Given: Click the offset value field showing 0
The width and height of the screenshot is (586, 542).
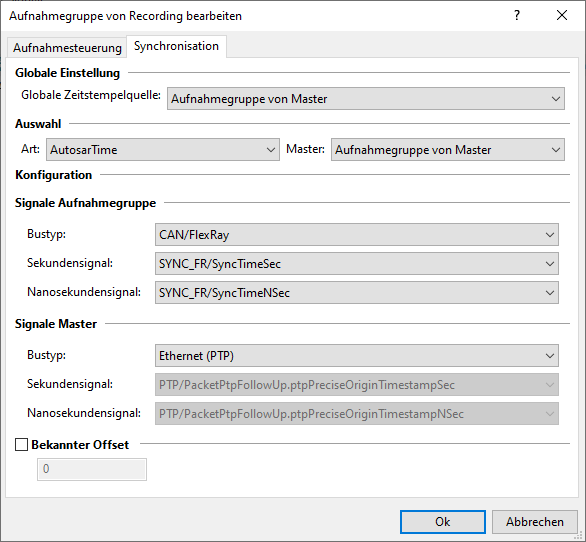Looking at the screenshot, I should 92,469.
